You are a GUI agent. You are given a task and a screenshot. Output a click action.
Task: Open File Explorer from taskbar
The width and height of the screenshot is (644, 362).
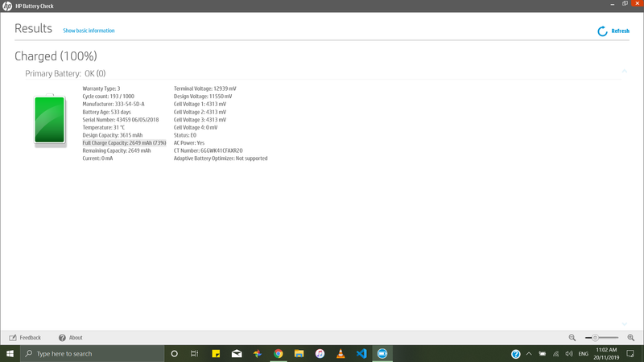click(x=299, y=353)
